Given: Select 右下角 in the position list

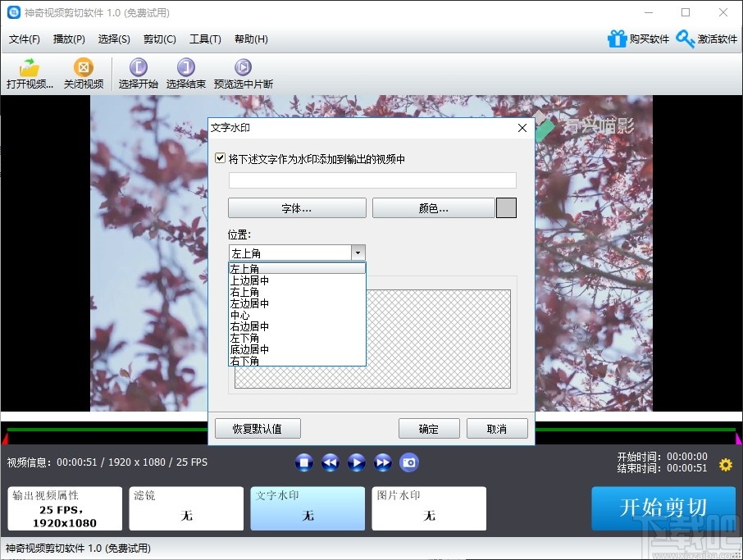Looking at the screenshot, I should [x=297, y=361].
